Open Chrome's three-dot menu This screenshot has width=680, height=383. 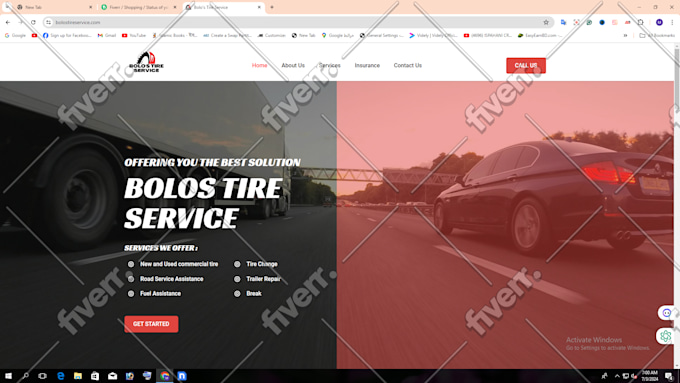point(672,22)
